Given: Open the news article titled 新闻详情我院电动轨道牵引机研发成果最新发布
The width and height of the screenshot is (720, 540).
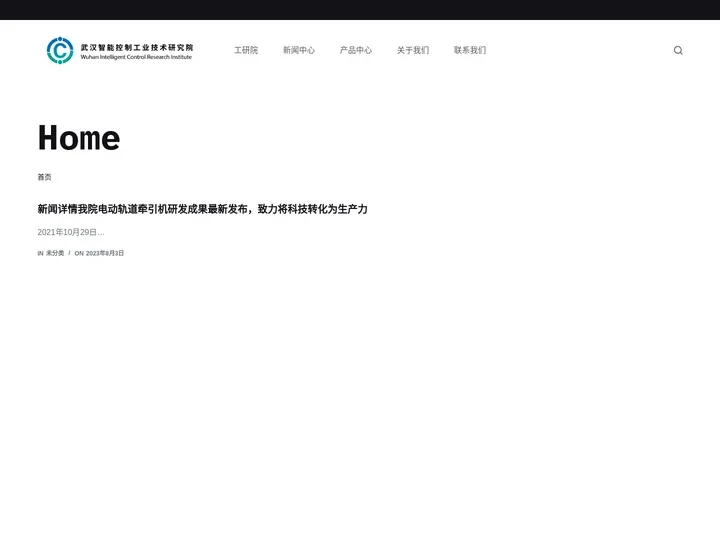Looking at the screenshot, I should coord(202,209).
